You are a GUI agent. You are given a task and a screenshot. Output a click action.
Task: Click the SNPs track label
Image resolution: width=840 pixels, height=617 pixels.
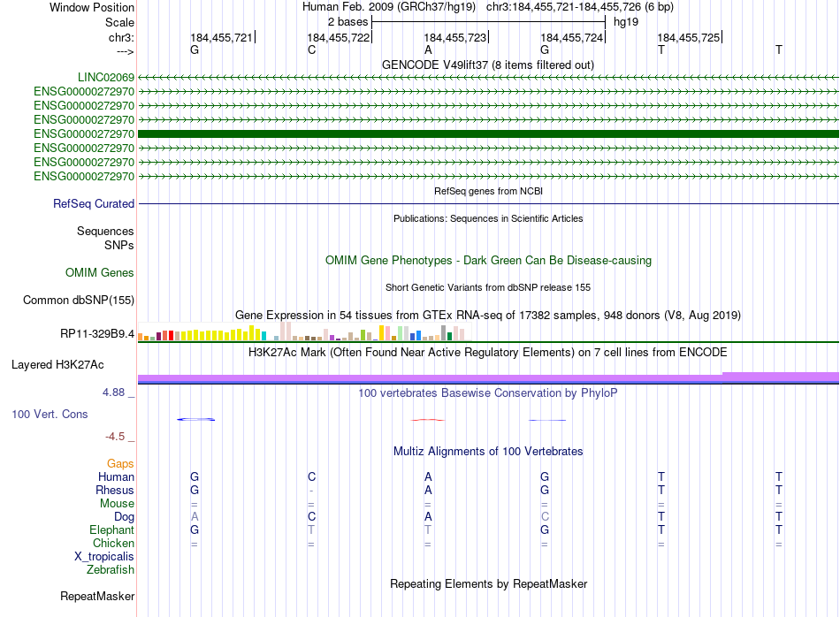pos(119,246)
